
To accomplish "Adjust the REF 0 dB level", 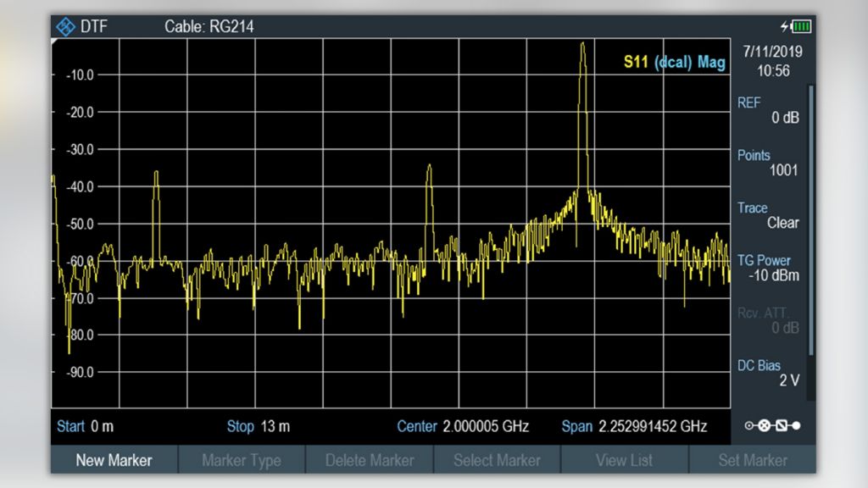I will pos(771,110).
